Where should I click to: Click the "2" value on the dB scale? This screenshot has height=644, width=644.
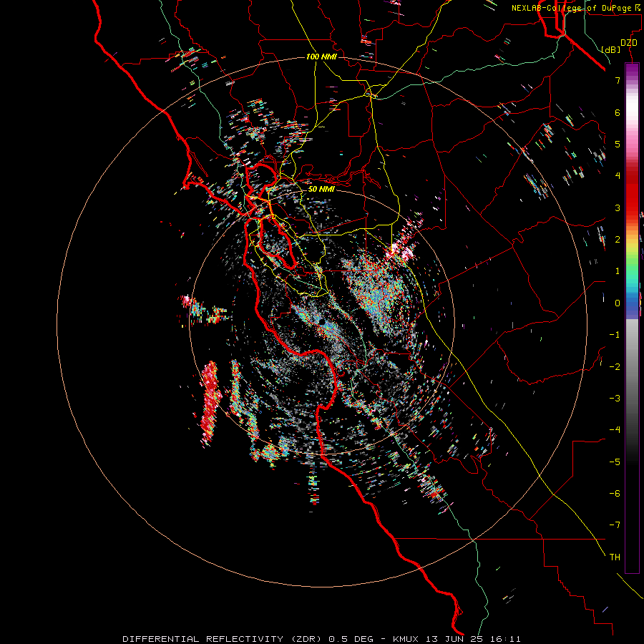pos(618,240)
